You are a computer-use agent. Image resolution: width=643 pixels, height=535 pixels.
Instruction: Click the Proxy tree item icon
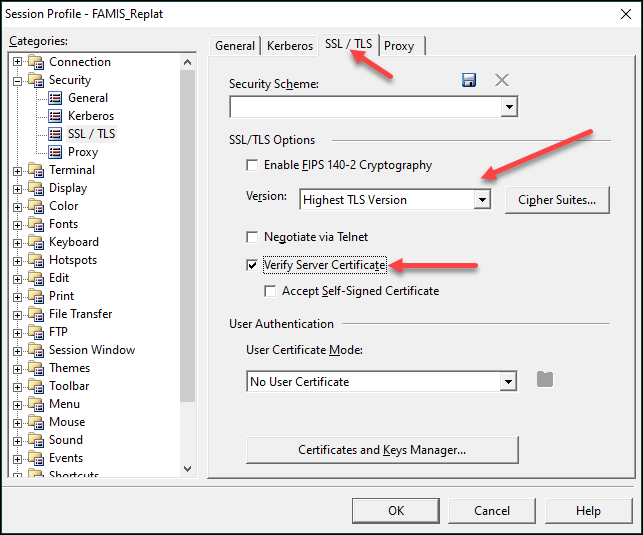tap(56, 152)
